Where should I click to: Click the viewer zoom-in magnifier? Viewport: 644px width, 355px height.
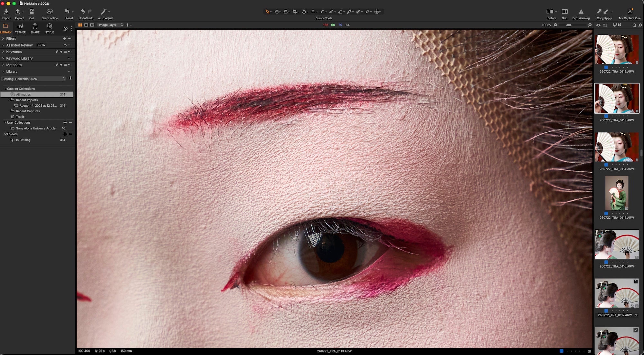[590, 25]
